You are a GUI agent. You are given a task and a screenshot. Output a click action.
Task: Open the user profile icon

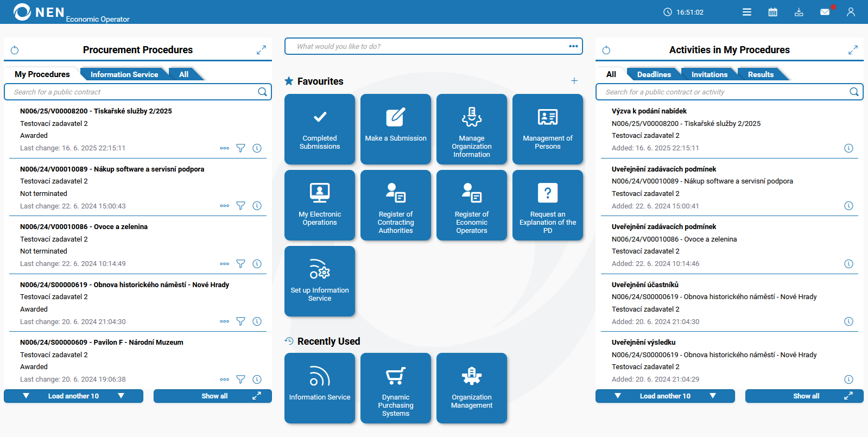[851, 12]
